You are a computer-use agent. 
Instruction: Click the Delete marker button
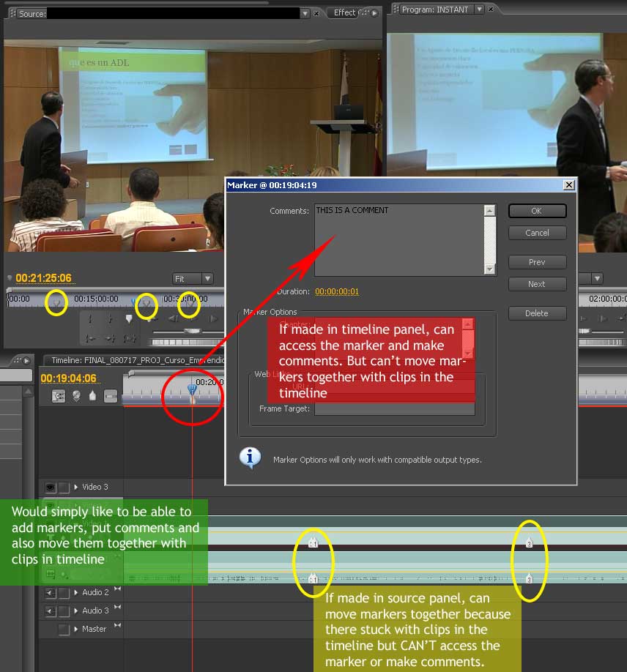click(x=538, y=313)
